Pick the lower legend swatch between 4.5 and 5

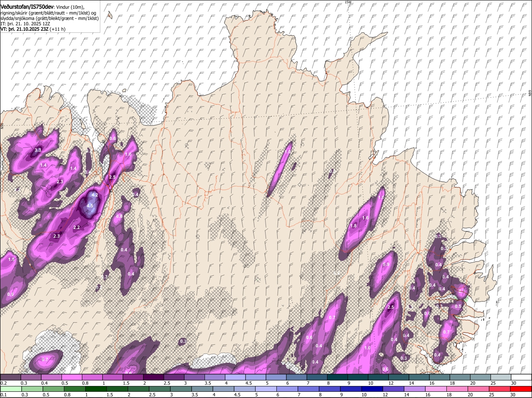(246, 389)
